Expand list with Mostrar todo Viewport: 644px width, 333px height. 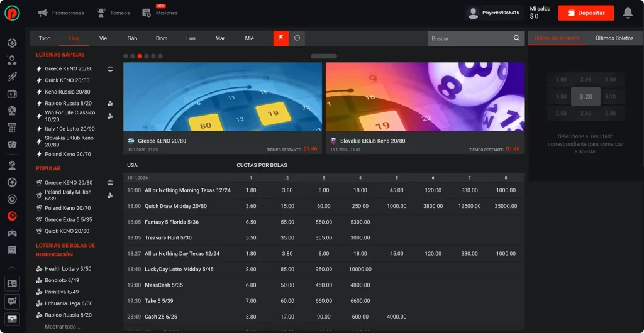coord(63,327)
